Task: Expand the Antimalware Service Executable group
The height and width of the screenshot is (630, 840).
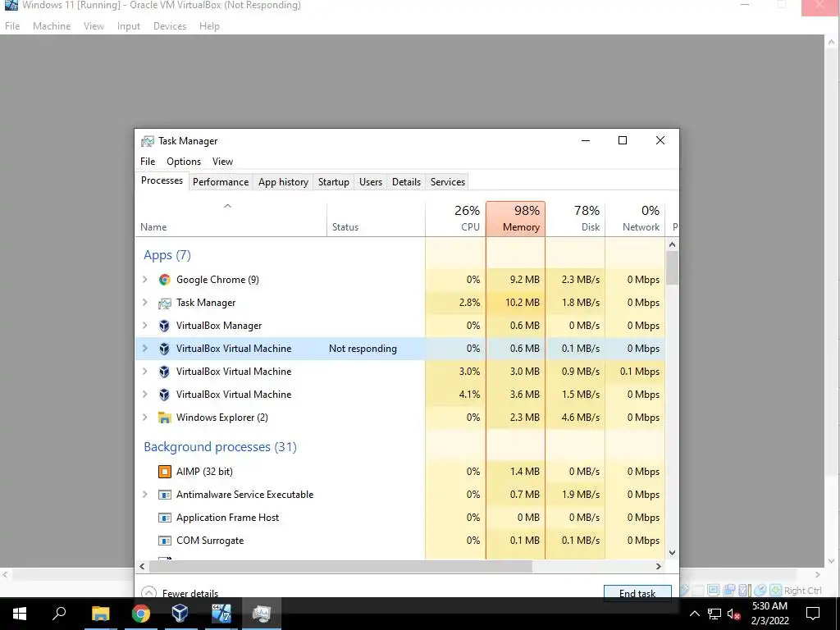Action: click(x=144, y=495)
